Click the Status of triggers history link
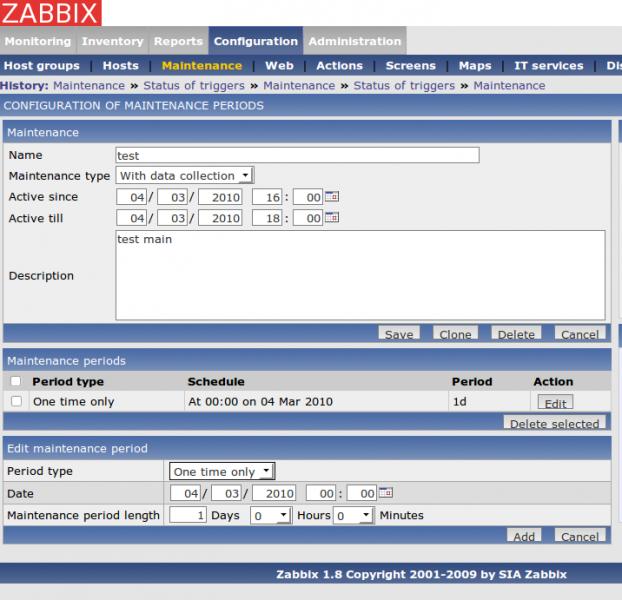The height and width of the screenshot is (600, 622). pos(193,86)
